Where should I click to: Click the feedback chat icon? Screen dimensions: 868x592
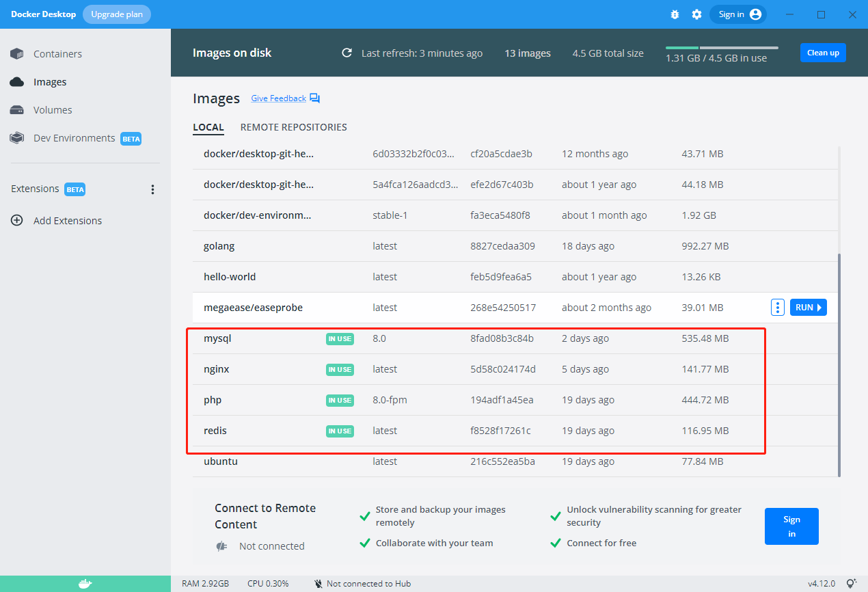(x=314, y=98)
